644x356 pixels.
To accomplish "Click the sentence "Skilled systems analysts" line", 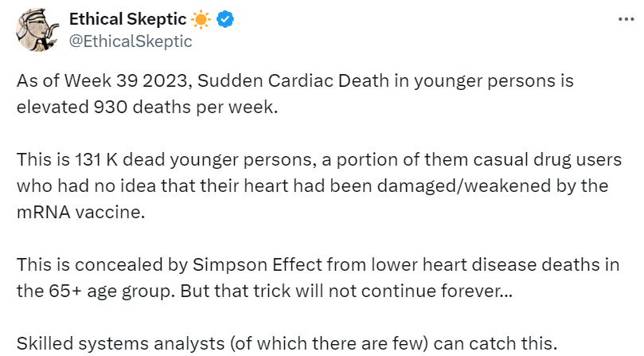I will [x=284, y=342].
